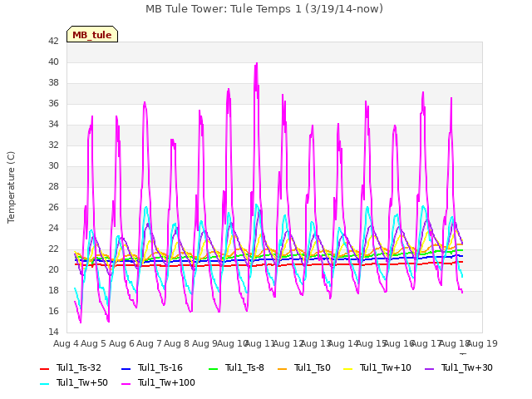Click the purple Tul1_Tw+30 legend swatch
The image size is (532, 399).
(x=430, y=369)
